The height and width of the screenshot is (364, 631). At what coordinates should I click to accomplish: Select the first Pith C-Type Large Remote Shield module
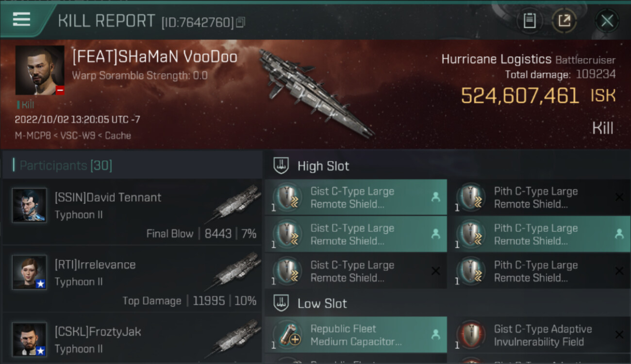click(539, 198)
